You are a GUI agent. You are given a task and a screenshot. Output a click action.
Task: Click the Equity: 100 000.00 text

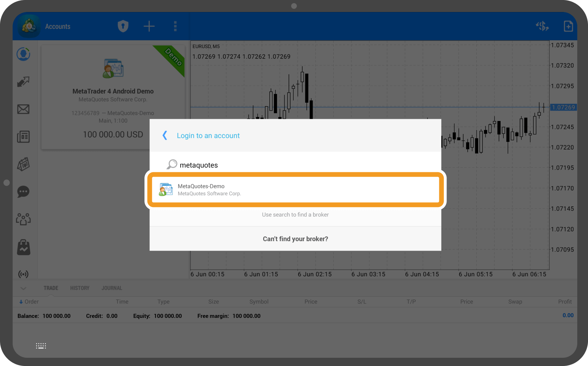(x=157, y=316)
